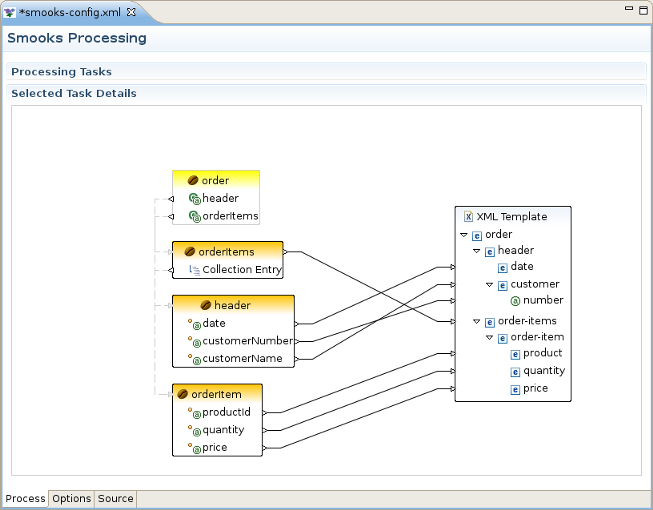Select the Process tab
653x510 pixels.
[25, 499]
